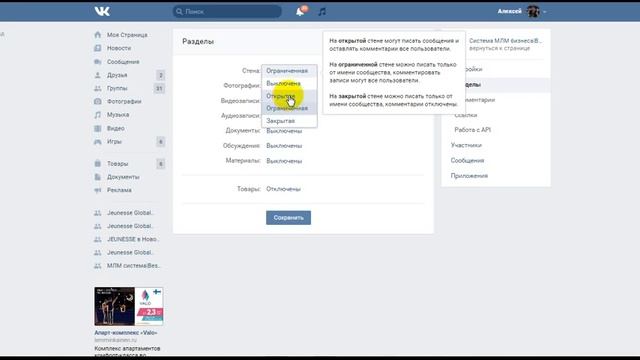640x360 pixels.
Task: Click the camera icon beside Фотографии
Action: (x=98, y=101)
